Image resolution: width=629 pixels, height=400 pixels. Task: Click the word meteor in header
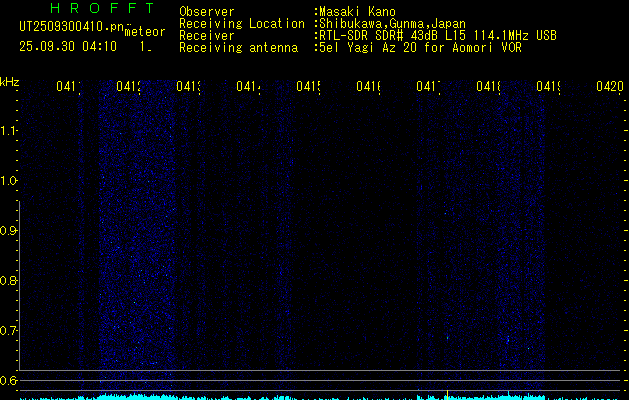(145, 32)
